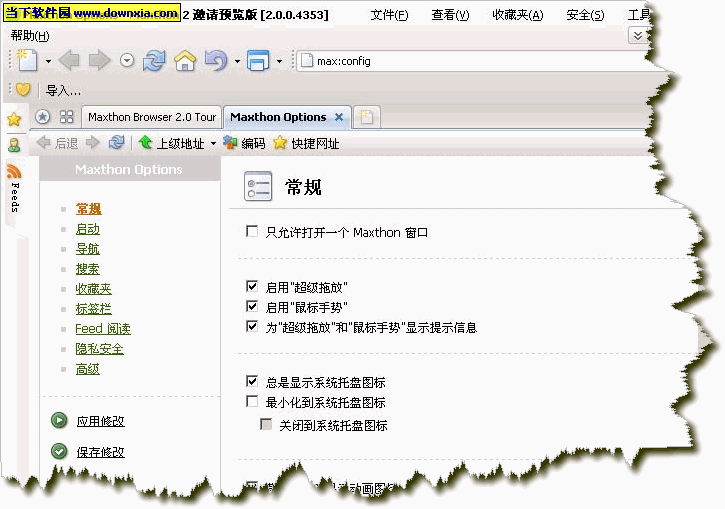The height and width of the screenshot is (509, 725).
Task: Open the New Tab dropdown arrow
Action: (48, 61)
